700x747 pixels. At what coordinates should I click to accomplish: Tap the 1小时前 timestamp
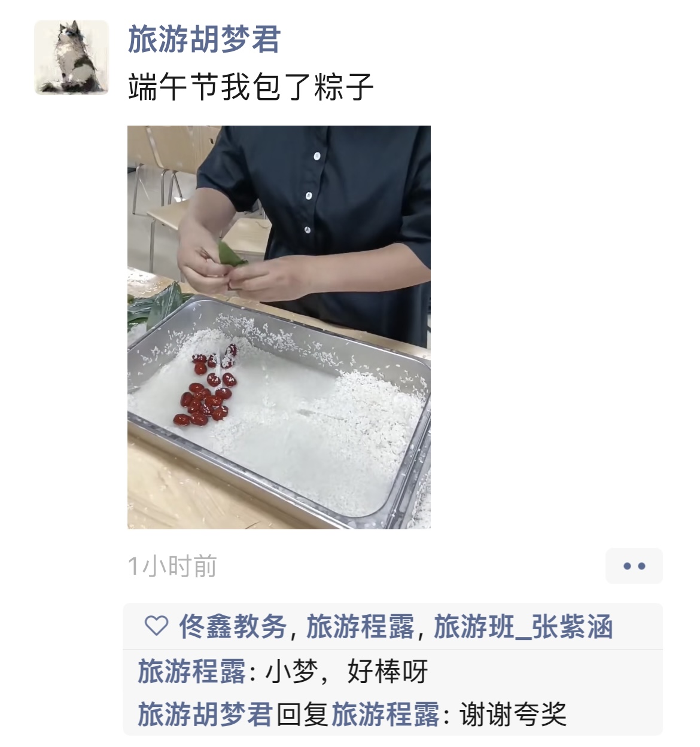point(172,566)
